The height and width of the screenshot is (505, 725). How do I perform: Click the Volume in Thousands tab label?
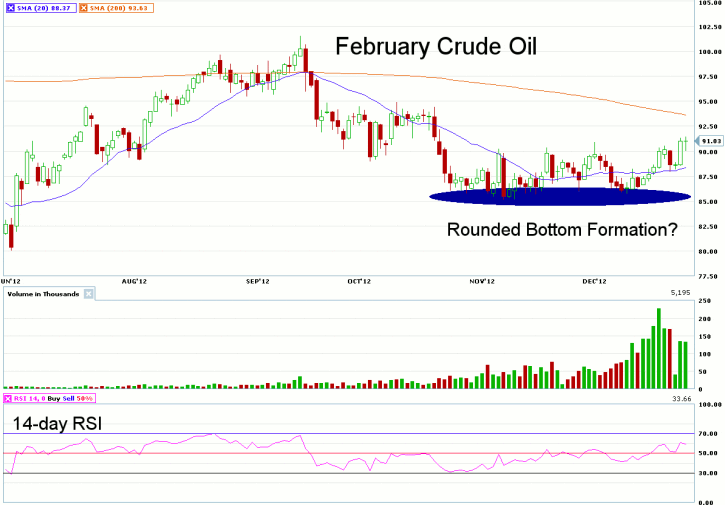coord(41,294)
